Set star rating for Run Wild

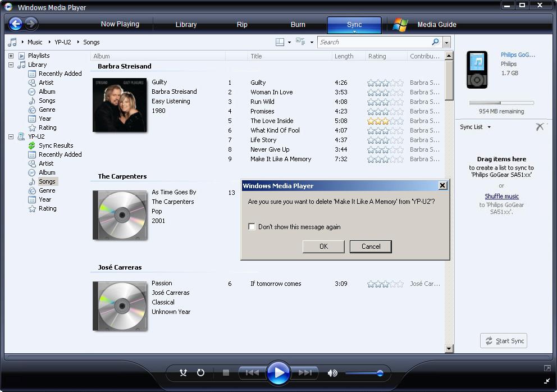385,102
